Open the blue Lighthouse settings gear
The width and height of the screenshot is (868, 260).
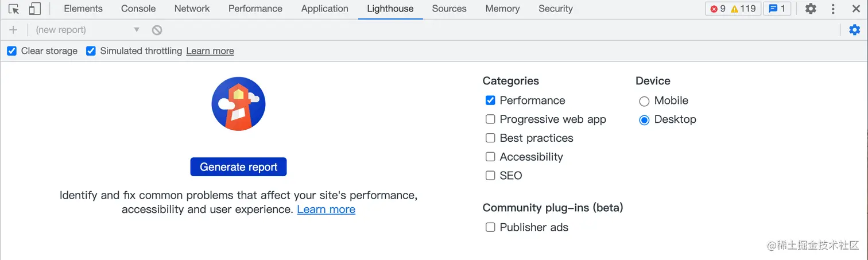coord(854,30)
